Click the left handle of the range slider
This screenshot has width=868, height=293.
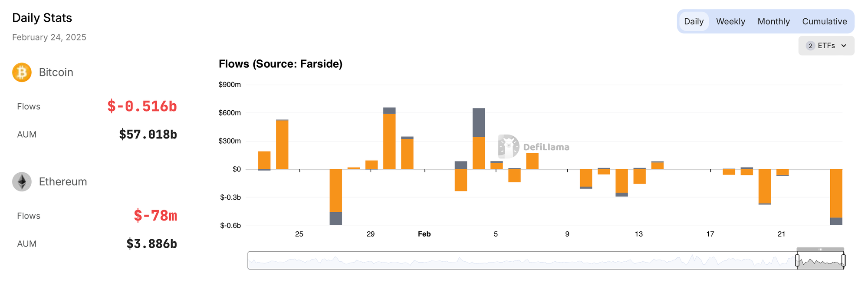click(x=797, y=260)
